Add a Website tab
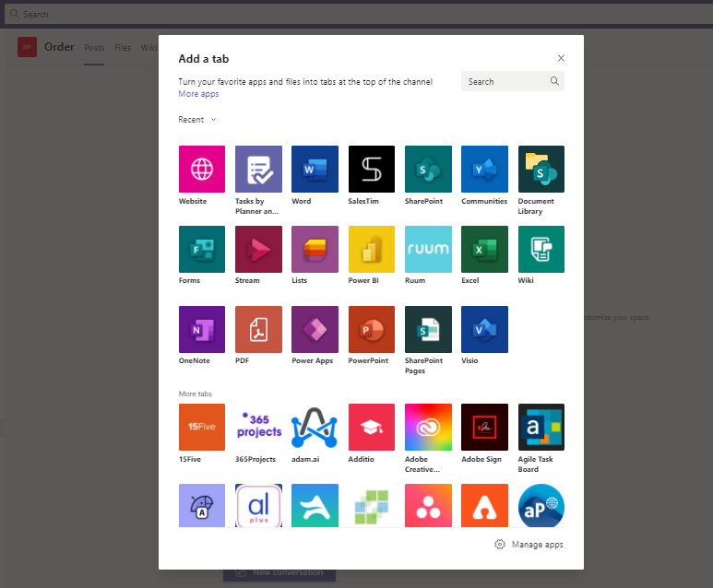The image size is (713, 588). click(x=201, y=169)
